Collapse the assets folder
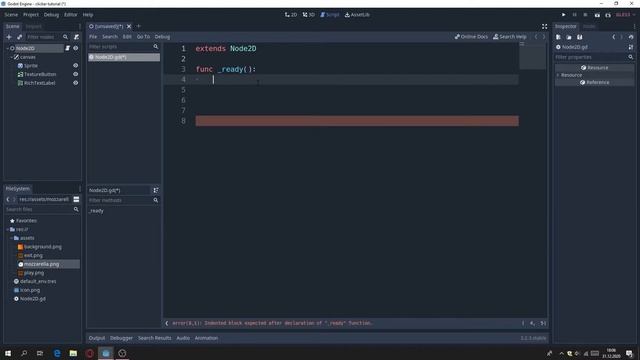This screenshot has height=360, width=640. [11, 238]
